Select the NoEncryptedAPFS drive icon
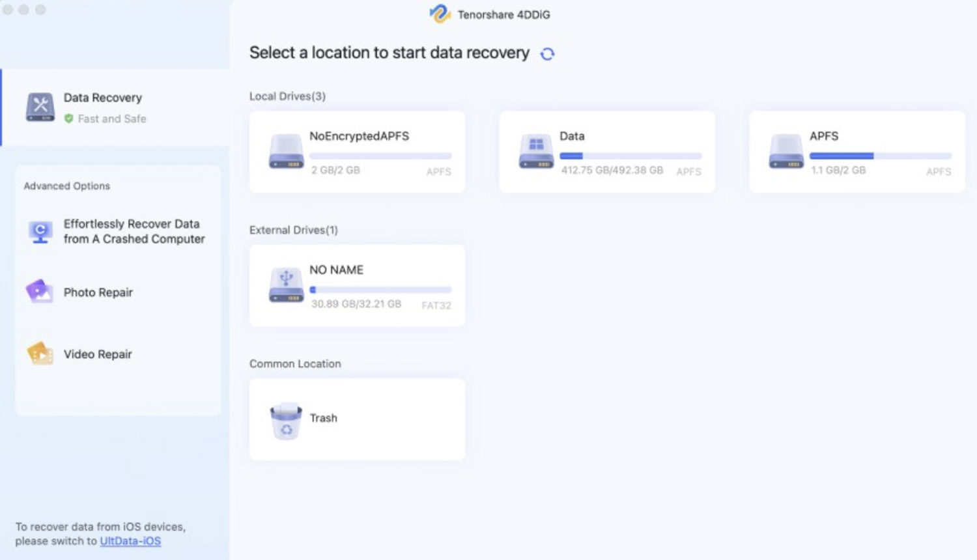 click(287, 152)
